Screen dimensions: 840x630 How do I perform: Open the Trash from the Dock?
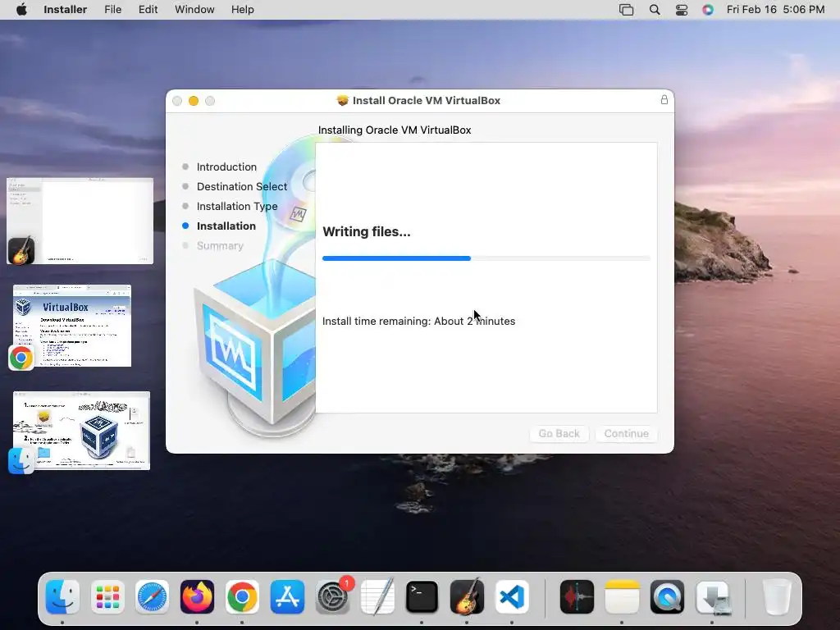point(777,596)
